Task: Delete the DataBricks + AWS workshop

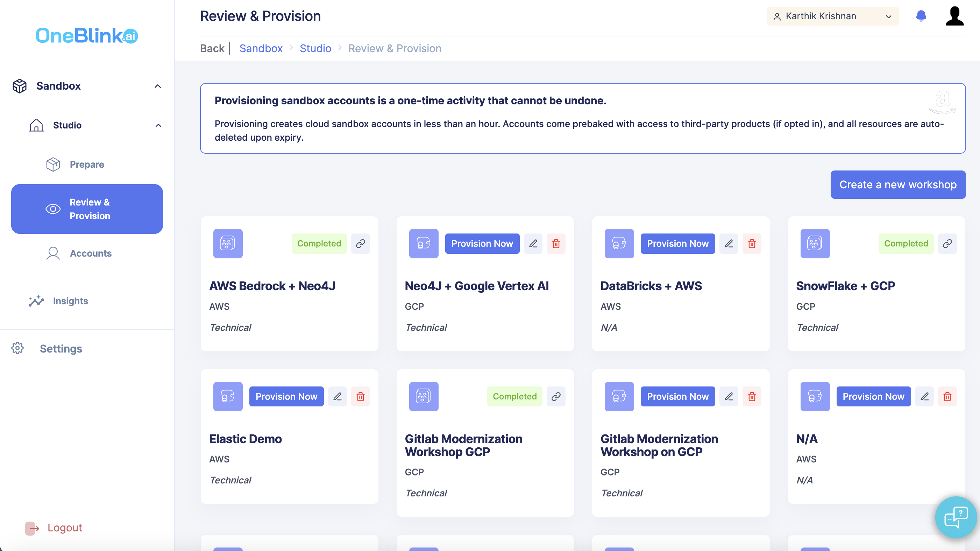Action: click(752, 244)
